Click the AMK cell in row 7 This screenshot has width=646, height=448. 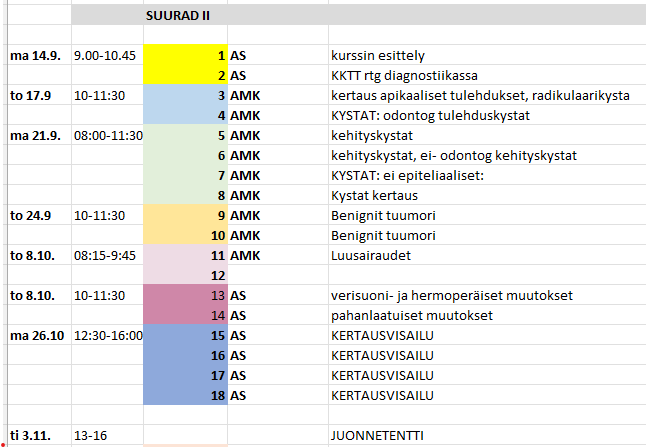pyautogui.click(x=278, y=175)
